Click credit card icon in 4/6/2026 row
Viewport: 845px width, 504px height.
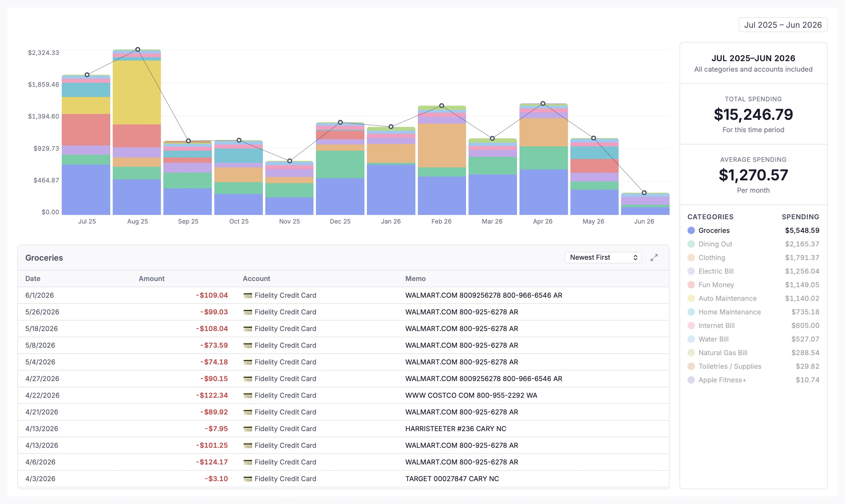tap(248, 462)
